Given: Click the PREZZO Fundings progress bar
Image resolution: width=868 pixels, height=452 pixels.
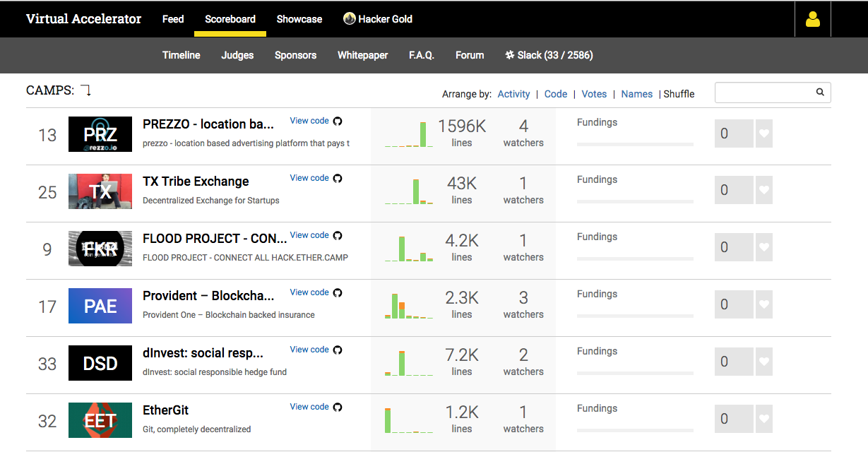Looking at the screenshot, I should 635,144.
